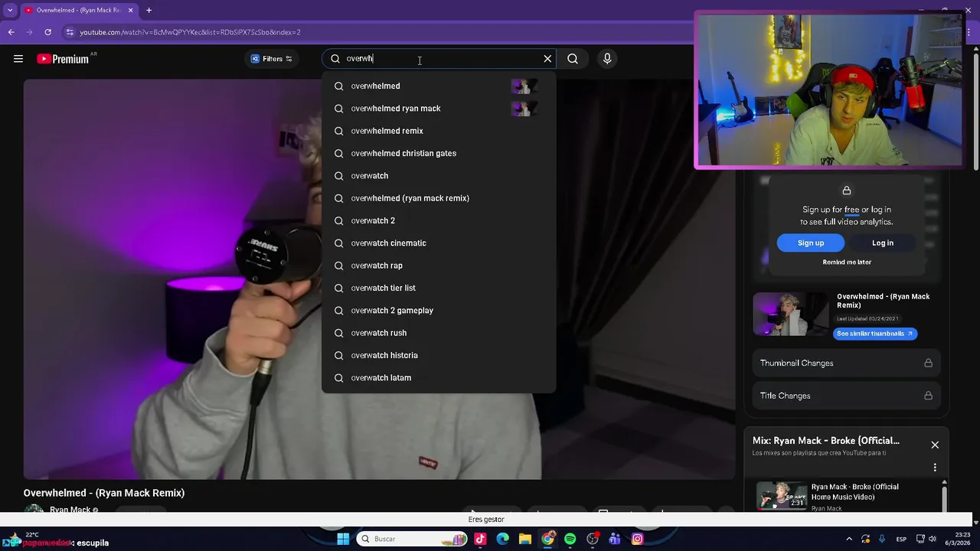Clear the search box with the X
The height and width of the screenshot is (551, 980).
pyautogui.click(x=547, y=59)
